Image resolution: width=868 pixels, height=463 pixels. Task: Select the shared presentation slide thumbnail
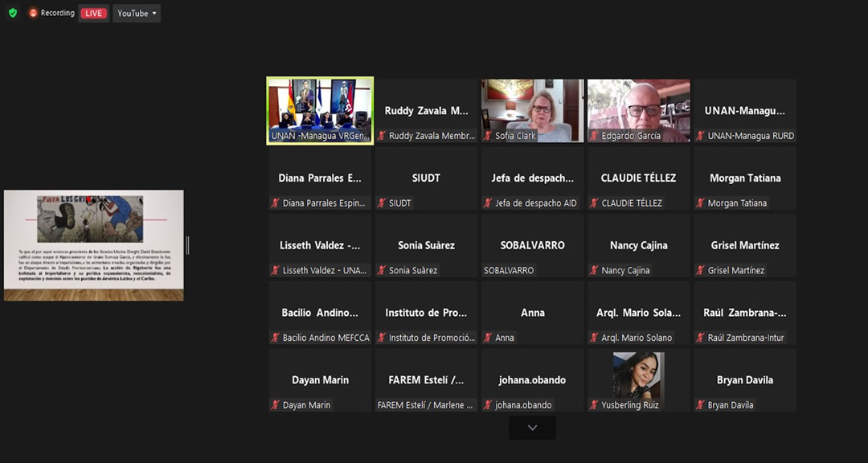click(x=94, y=245)
